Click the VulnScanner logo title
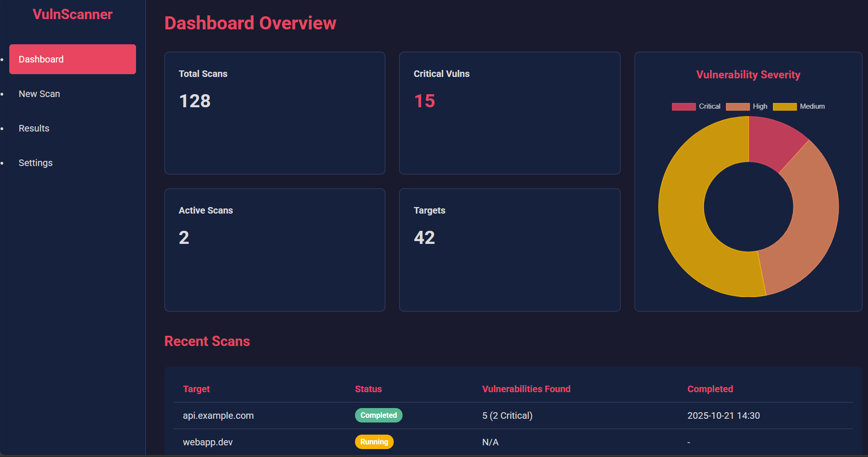Image resolution: width=868 pixels, height=457 pixels. 73,14
